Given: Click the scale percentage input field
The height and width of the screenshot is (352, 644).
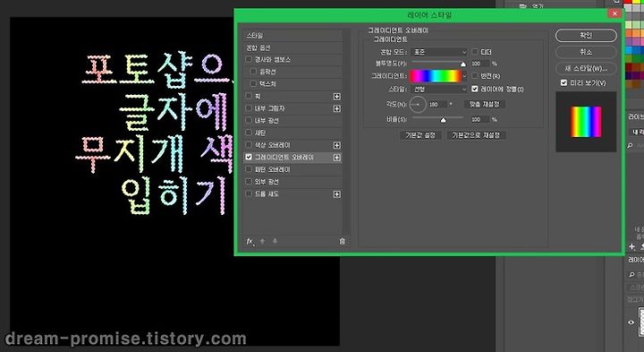Looking at the screenshot, I should pos(479,120).
